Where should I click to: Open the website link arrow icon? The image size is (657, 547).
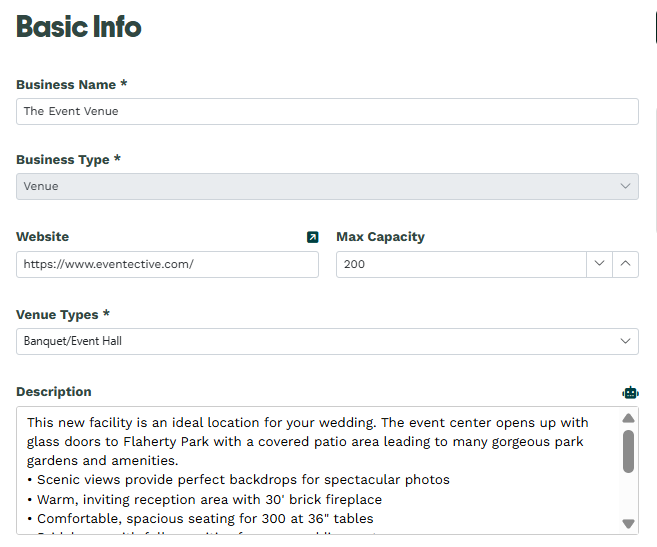pos(313,237)
